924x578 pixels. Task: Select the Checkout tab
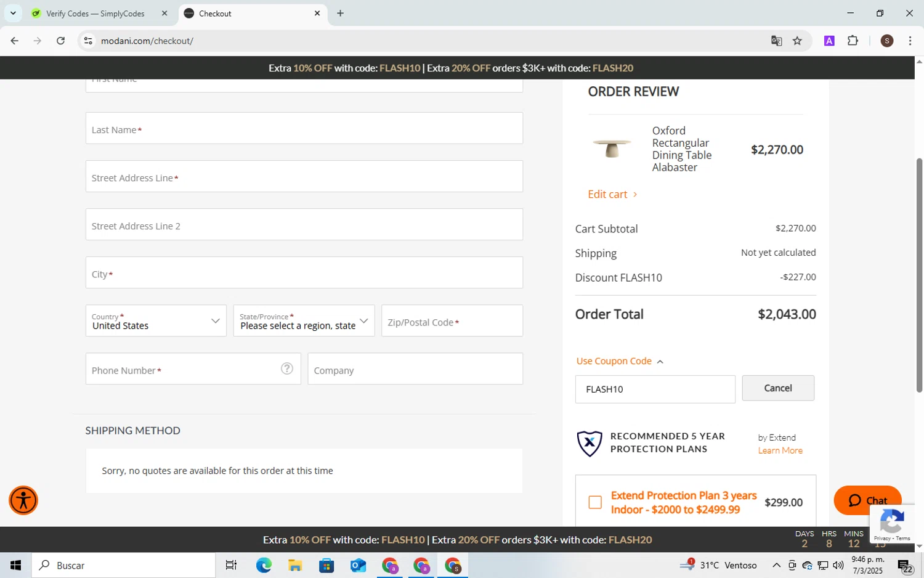[x=253, y=13]
